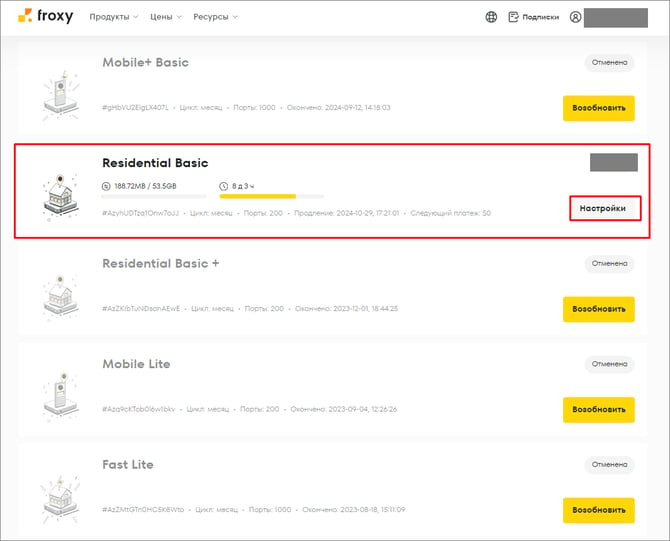This screenshot has height=541, width=670.
Task: Click subscription ID #AzZKIbTuNDsonAEwE
Action: pyautogui.click(x=141, y=309)
